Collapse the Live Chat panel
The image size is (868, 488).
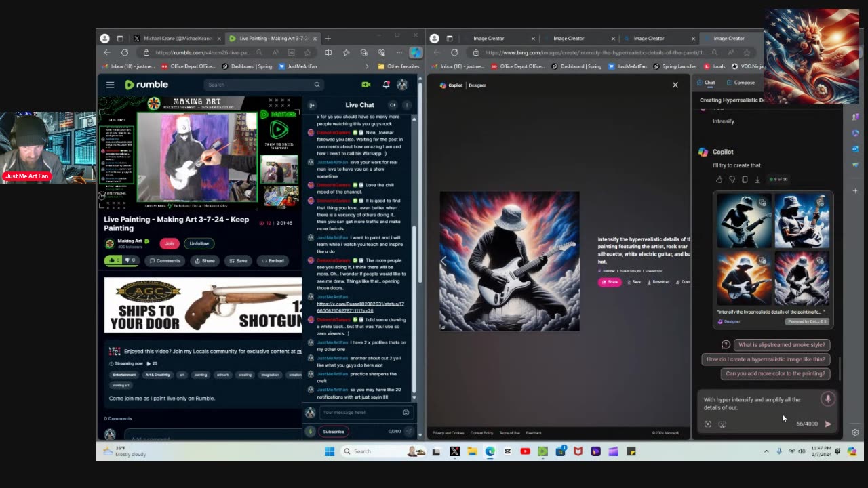[x=312, y=105]
